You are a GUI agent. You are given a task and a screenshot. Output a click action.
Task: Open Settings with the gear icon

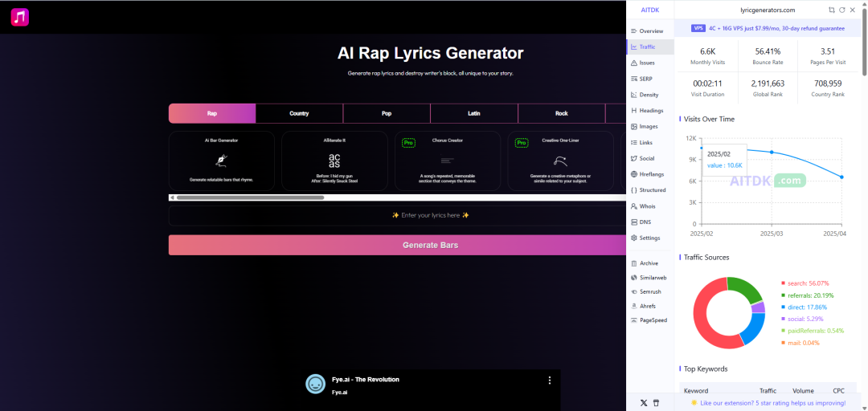(650, 238)
